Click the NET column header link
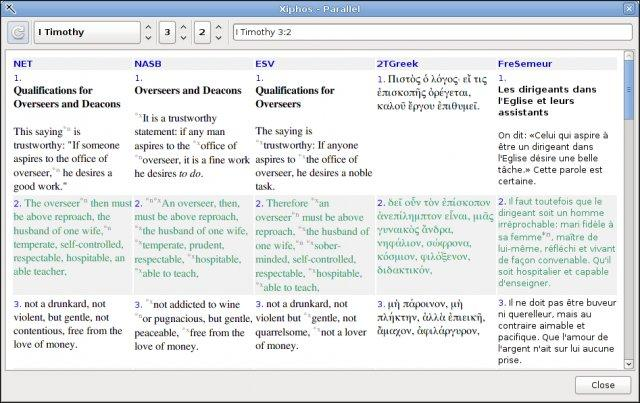Viewport: 640px width, 403px height. pyautogui.click(x=22, y=63)
